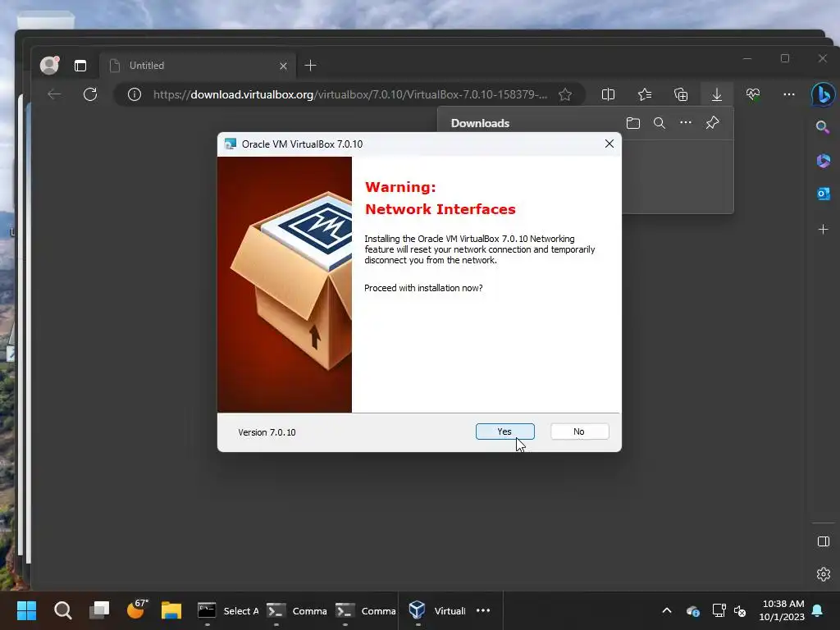The width and height of the screenshot is (840, 630).
Task: Click Yes to proceed with installation
Action: click(x=504, y=431)
